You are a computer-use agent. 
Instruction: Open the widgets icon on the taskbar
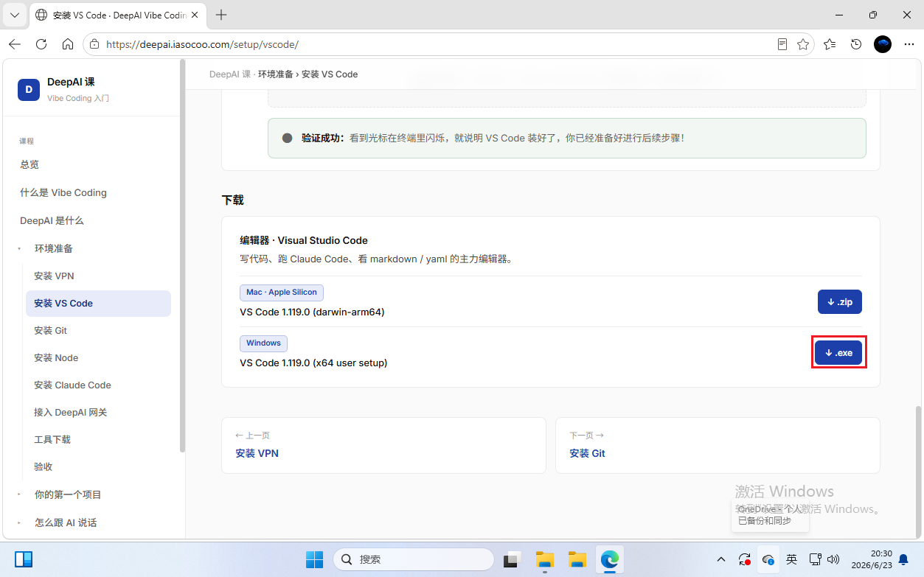(23, 560)
